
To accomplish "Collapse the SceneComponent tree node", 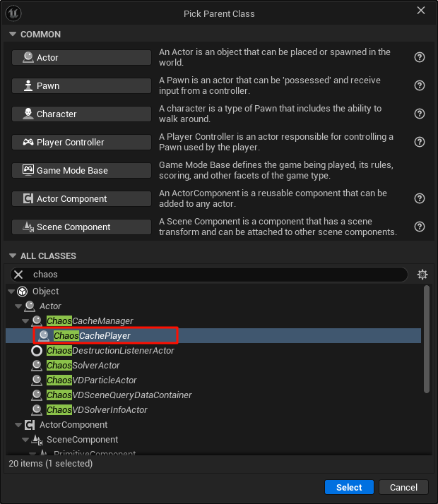I will [25, 440].
